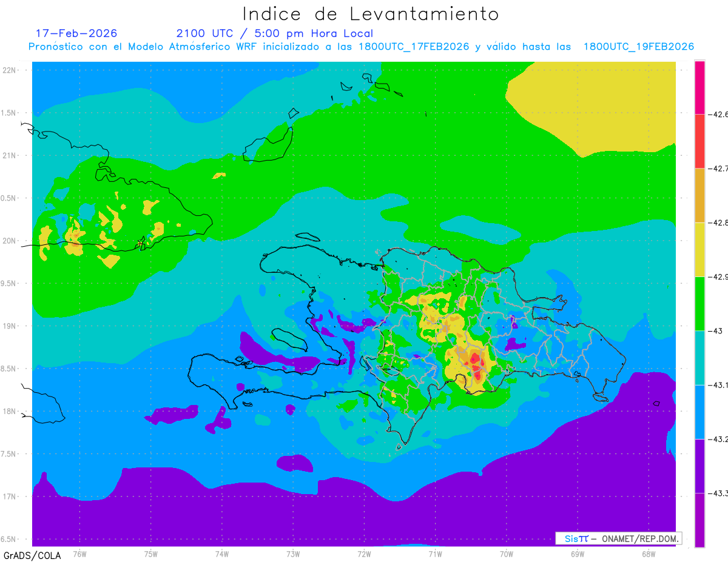Click the "-42.9" color bar value
The image size is (728, 562).
[x=719, y=276]
